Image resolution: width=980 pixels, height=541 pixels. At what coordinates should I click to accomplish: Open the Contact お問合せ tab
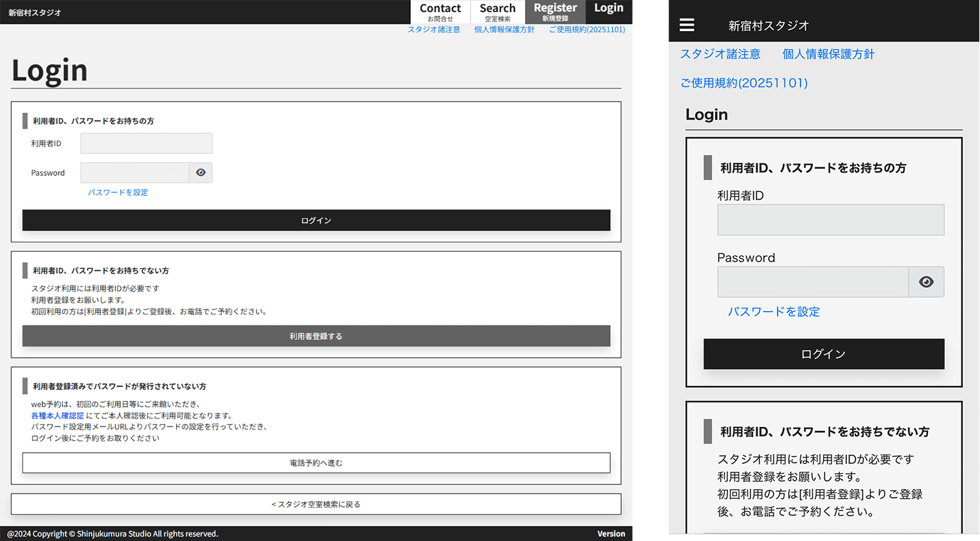[x=440, y=12]
